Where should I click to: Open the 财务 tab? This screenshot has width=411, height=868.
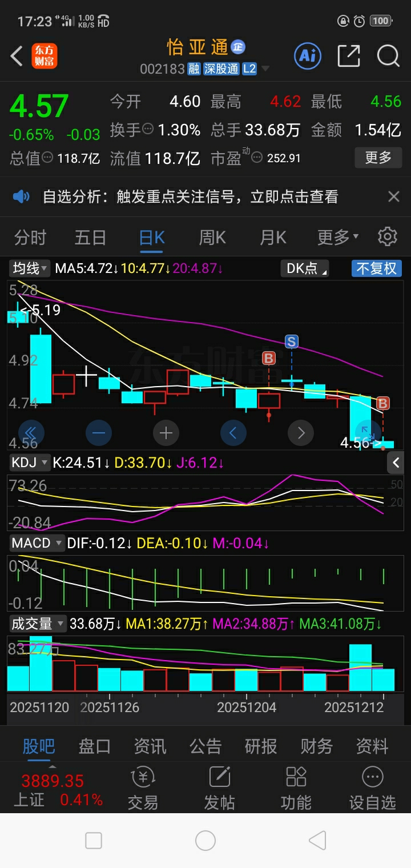point(316,746)
